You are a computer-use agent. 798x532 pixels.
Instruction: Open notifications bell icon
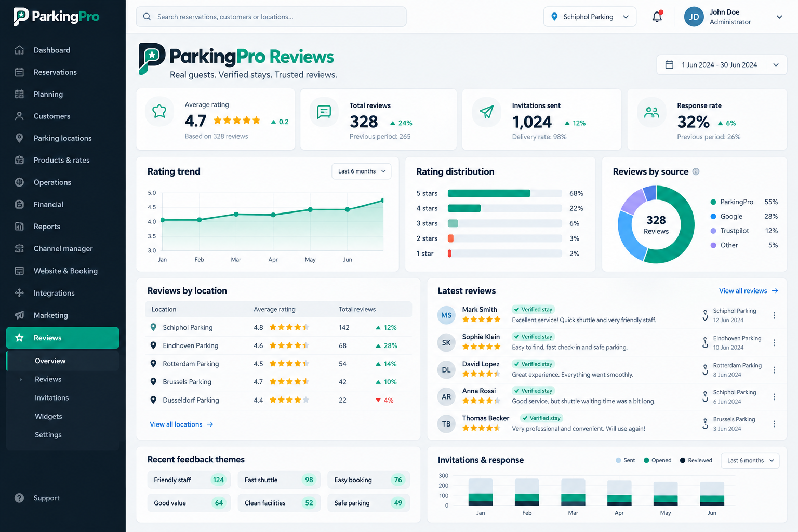657,17
